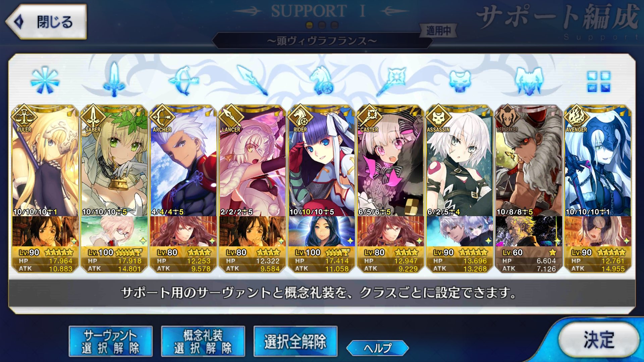
Task: Open the Ruler support servant card
Action: pos(45,161)
